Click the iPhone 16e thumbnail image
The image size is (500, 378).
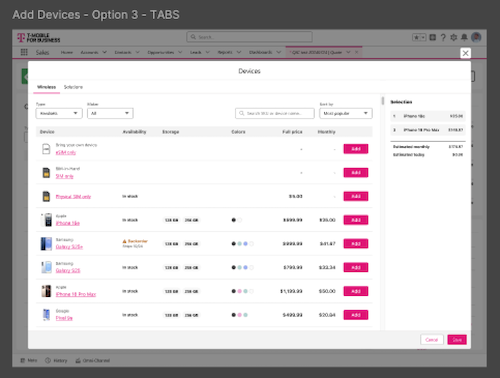(47, 220)
